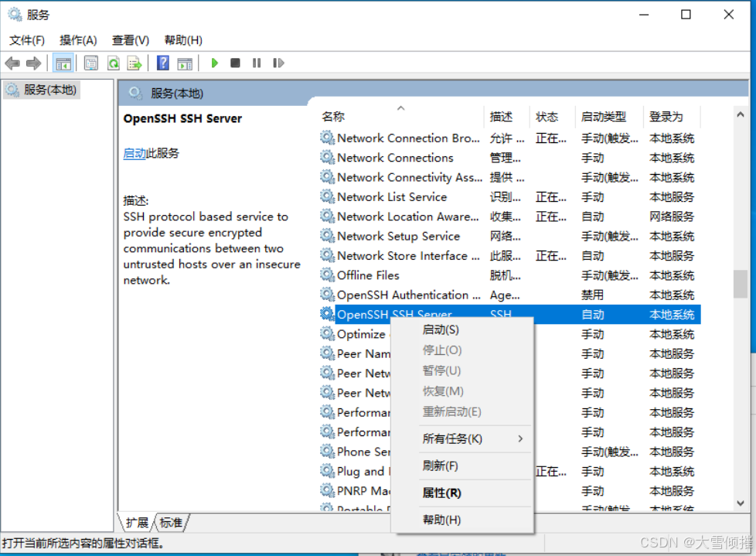Sort by the 名称 column header

[x=401, y=117]
